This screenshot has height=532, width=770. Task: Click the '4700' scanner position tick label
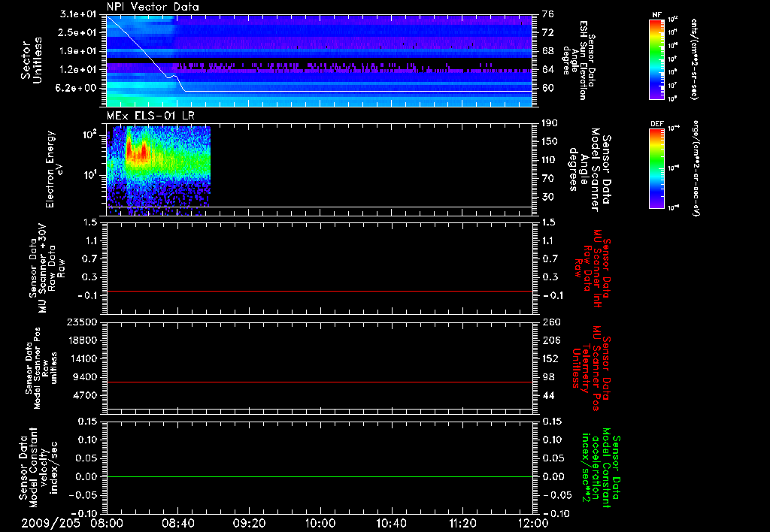pos(84,395)
